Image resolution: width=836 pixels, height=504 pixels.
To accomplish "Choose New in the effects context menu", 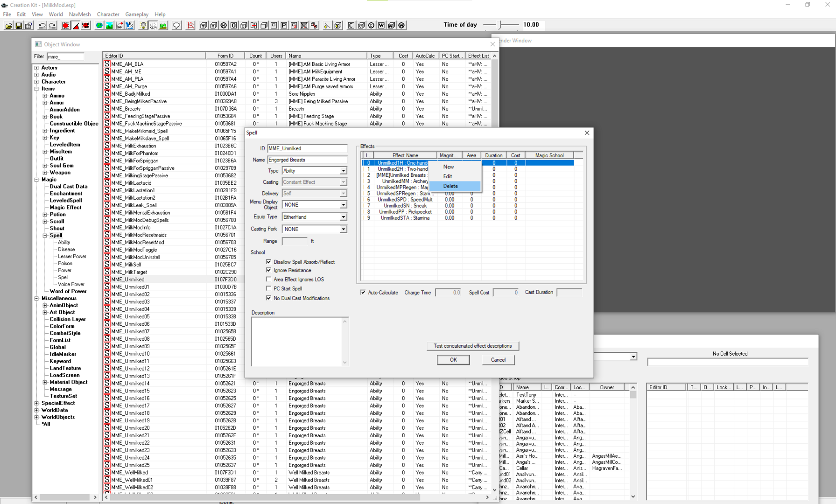I will coord(455,167).
